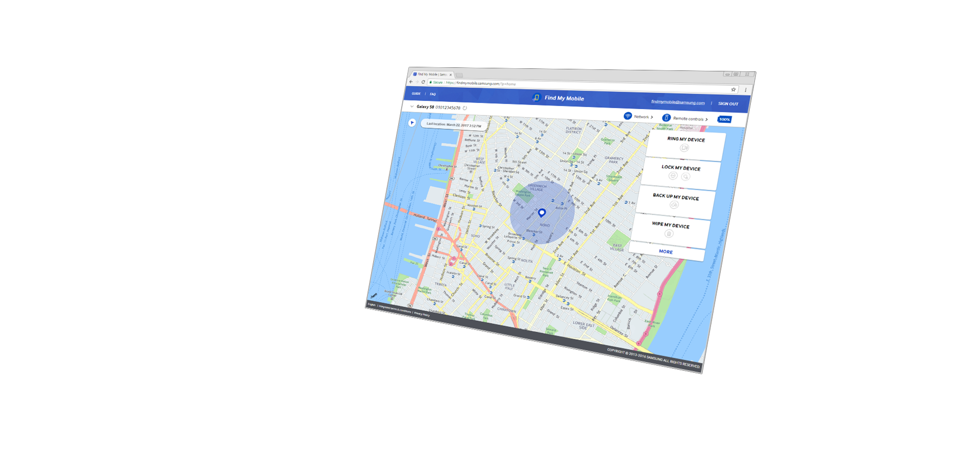The height and width of the screenshot is (459, 980).
Task: Click the Find My Mobile logo icon
Action: click(536, 97)
